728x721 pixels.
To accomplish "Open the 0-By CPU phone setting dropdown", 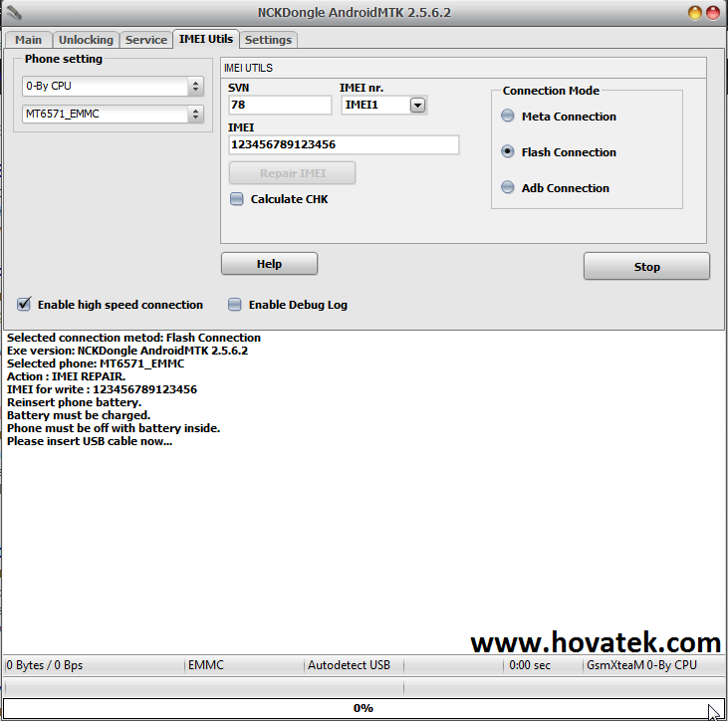I will point(113,87).
